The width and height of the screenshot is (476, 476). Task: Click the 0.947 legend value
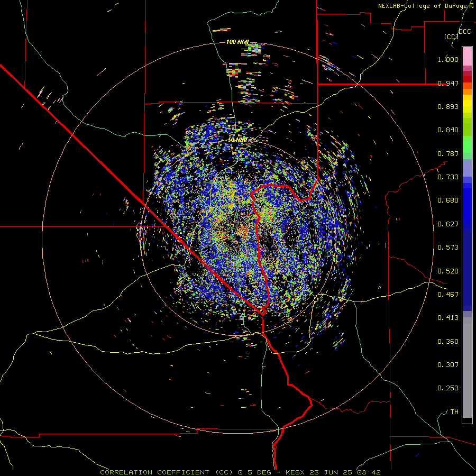tap(448, 83)
